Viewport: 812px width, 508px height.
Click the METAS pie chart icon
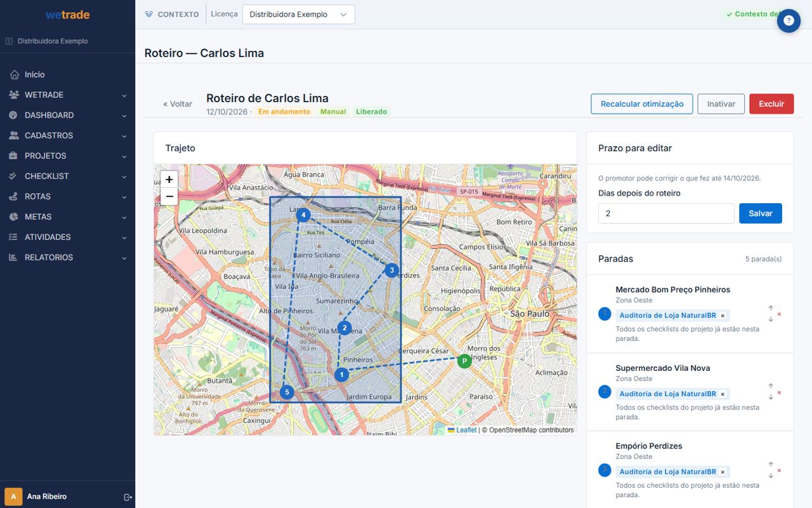[x=14, y=217]
